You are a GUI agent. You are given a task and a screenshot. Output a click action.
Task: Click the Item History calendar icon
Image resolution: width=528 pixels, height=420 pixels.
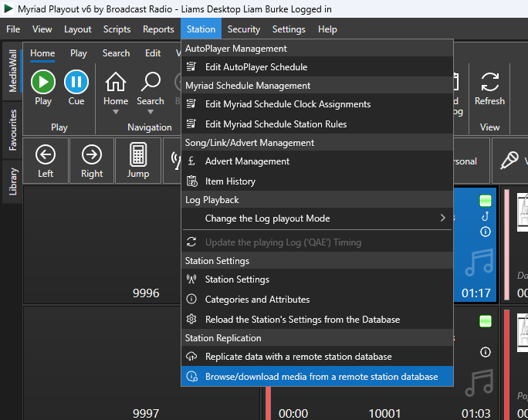point(192,181)
